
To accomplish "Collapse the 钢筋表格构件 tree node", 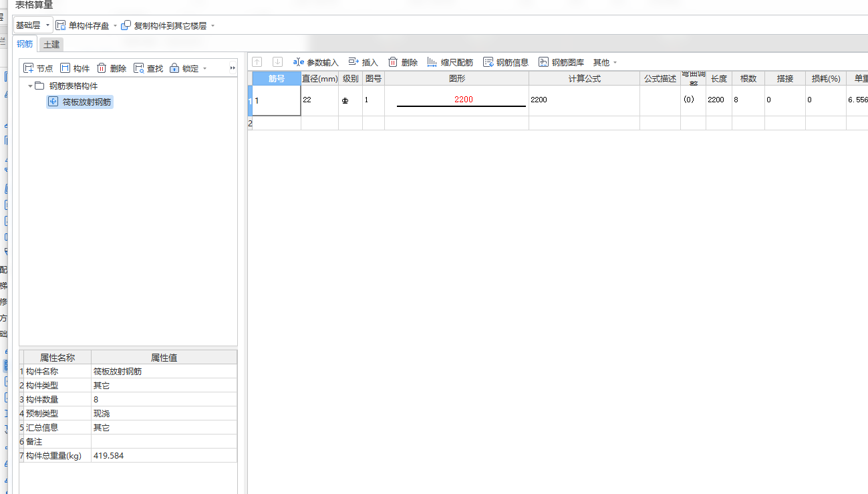I will point(30,86).
